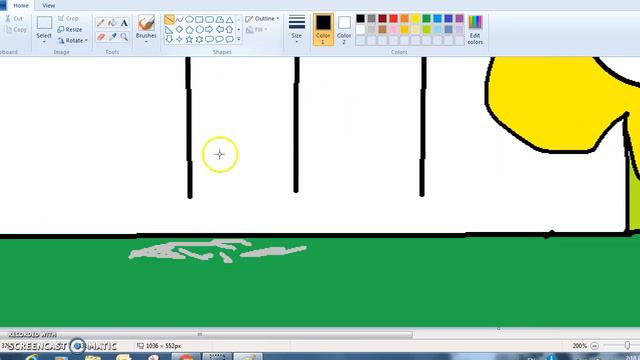The height and width of the screenshot is (360, 640).
Task: Switch to the View ribbon tab
Action: (49, 6)
